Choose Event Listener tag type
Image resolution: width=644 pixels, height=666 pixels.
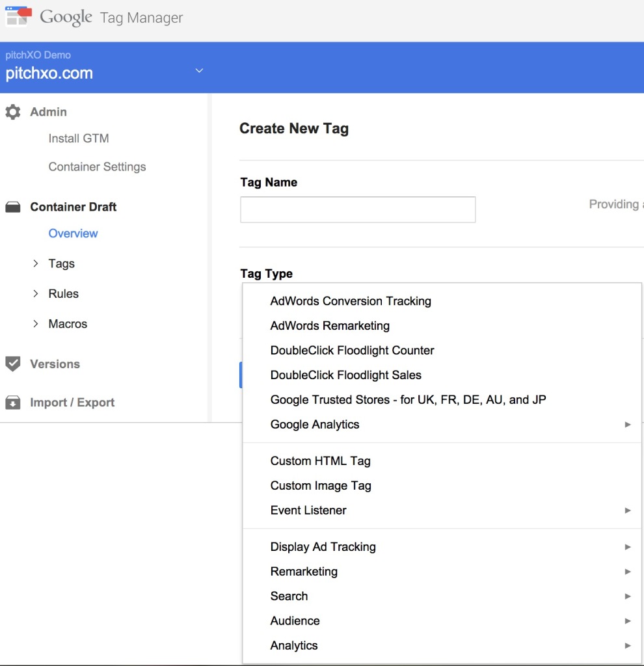point(442,510)
